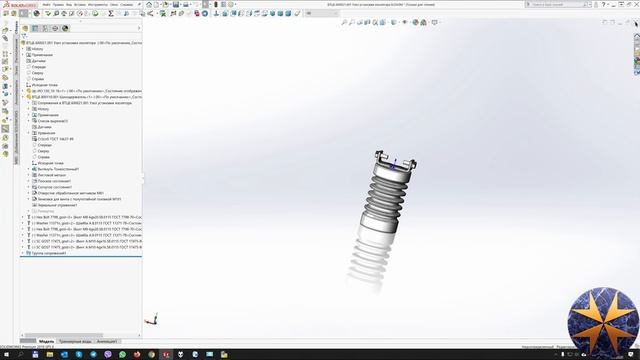Select Группа сопряжений1 at tree bottom

pos(49,253)
